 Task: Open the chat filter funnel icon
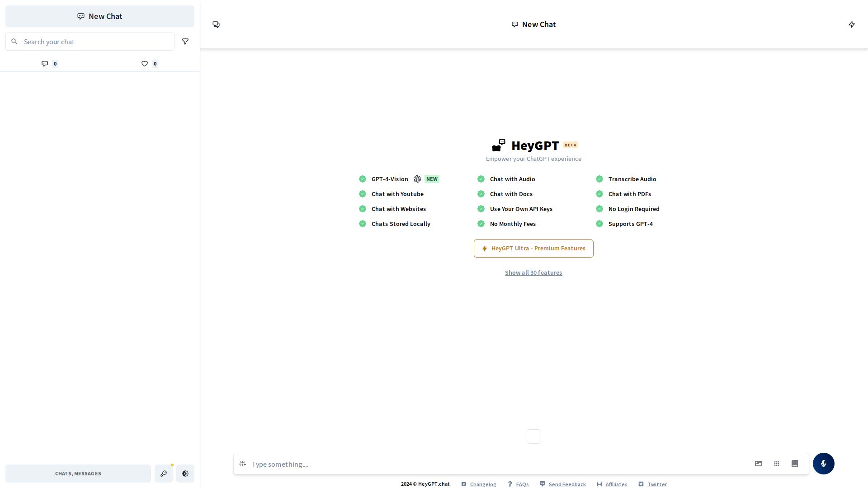185,42
